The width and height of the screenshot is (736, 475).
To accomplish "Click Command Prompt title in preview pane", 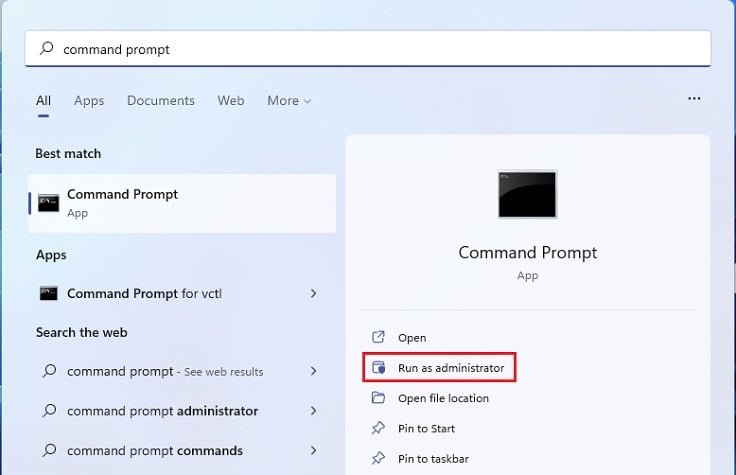I will coord(528,253).
